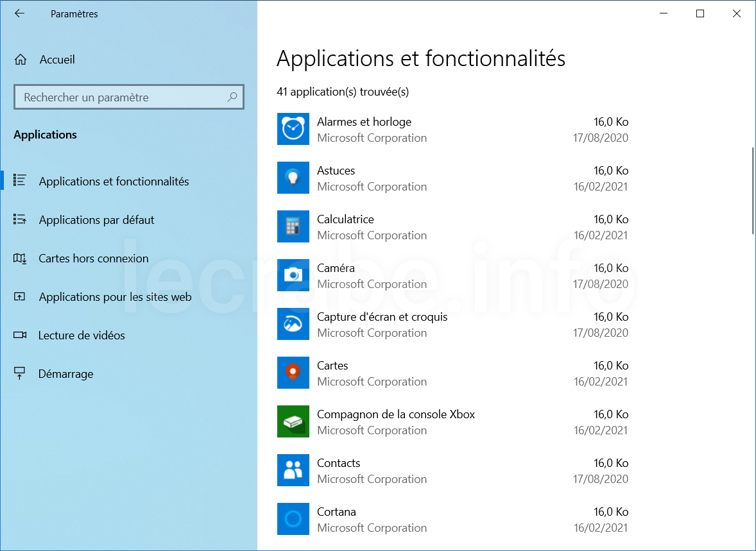The width and height of the screenshot is (756, 551).
Task: Select Cartes app name in list
Action: click(x=332, y=366)
